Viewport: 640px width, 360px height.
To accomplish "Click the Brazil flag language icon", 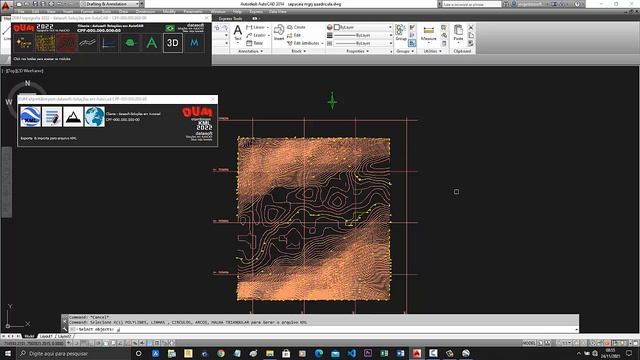I will point(170,28).
